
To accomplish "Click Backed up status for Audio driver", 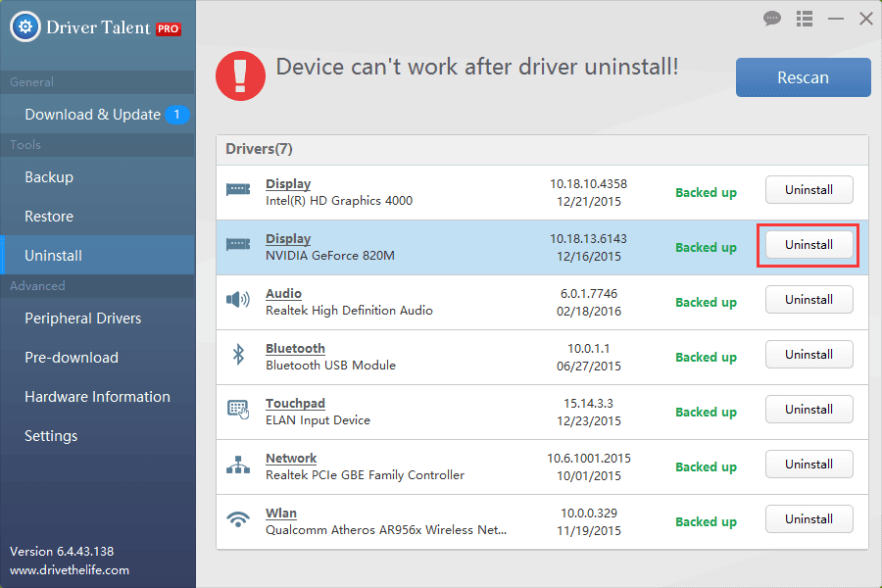I will pyautogui.click(x=706, y=302).
